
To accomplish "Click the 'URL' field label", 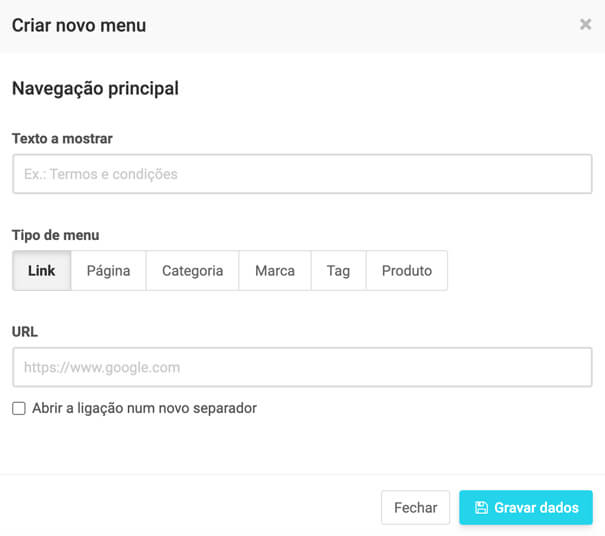I will (x=25, y=330).
